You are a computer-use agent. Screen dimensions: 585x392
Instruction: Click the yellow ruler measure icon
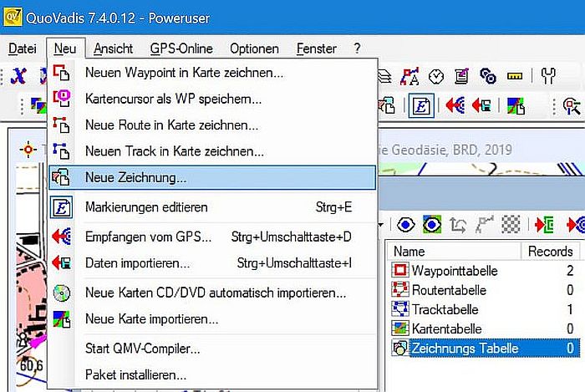(515, 76)
